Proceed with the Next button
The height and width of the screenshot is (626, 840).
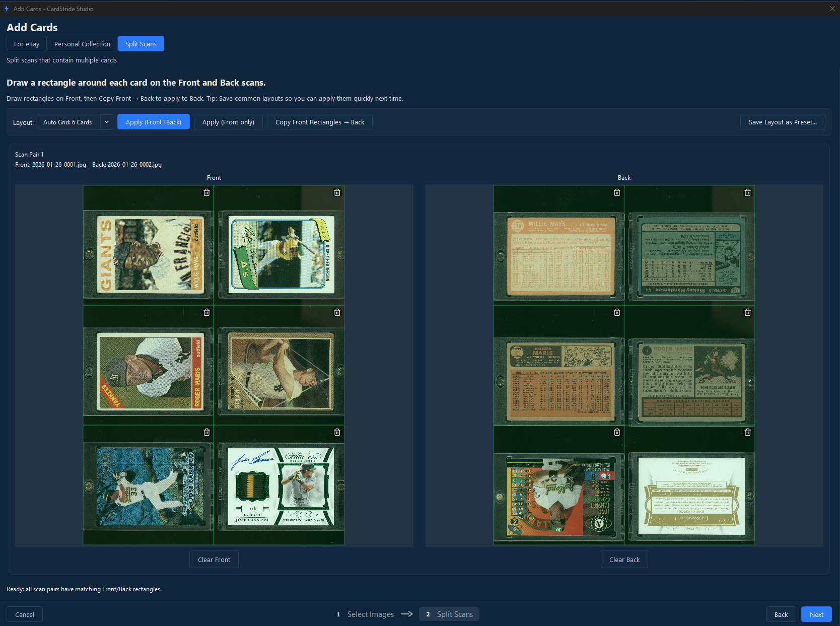tap(816, 614)
